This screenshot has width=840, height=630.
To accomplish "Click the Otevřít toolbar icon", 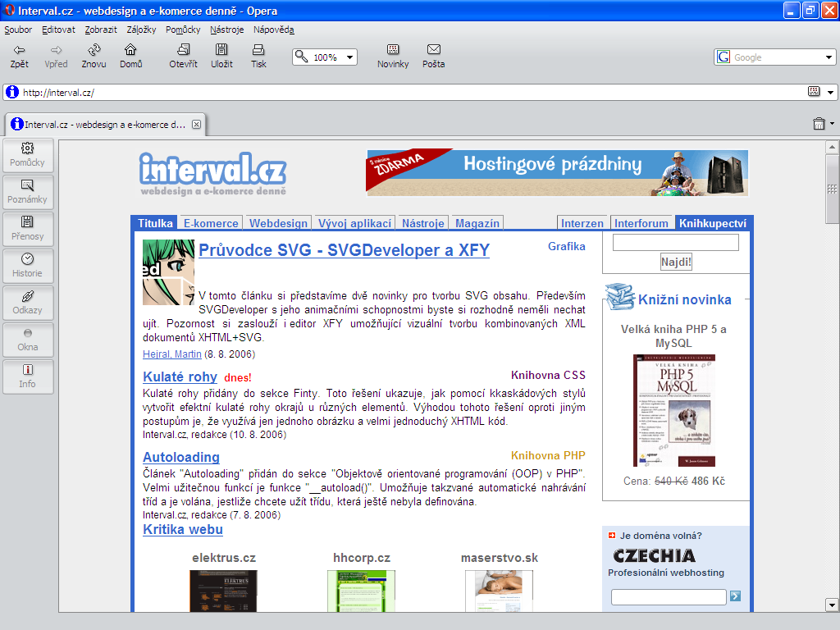I will coord(183,57).
